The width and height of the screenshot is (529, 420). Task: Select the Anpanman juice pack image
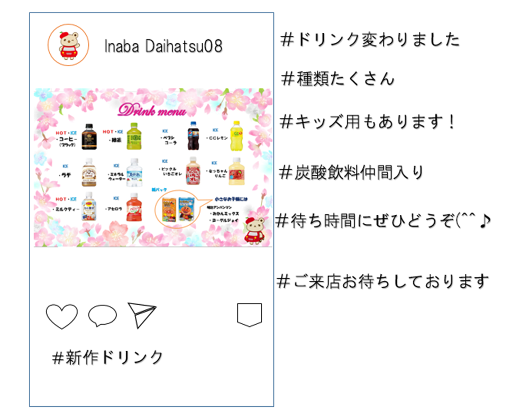[177, 209]
